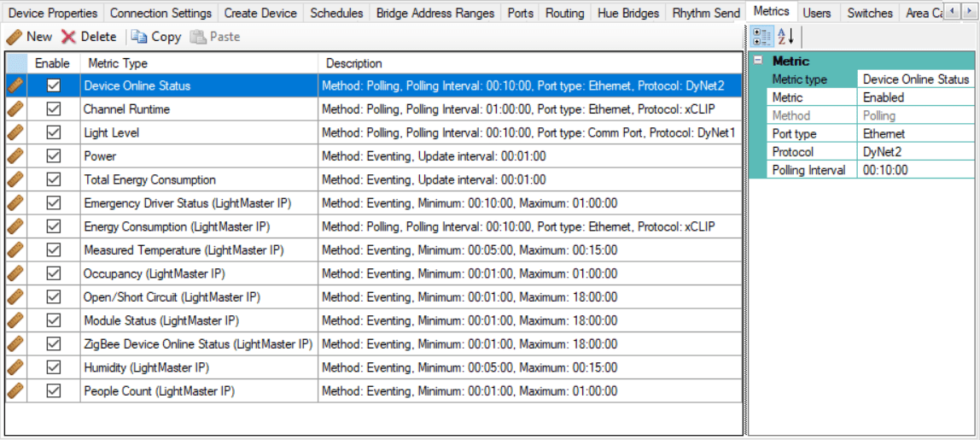Screen dimensions: 980x440
Task: Select the Power metric type cell
Action: pos(199,156)
